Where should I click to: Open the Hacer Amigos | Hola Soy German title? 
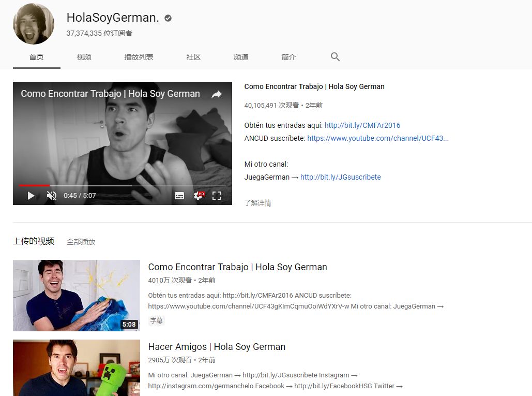[217, 347]
